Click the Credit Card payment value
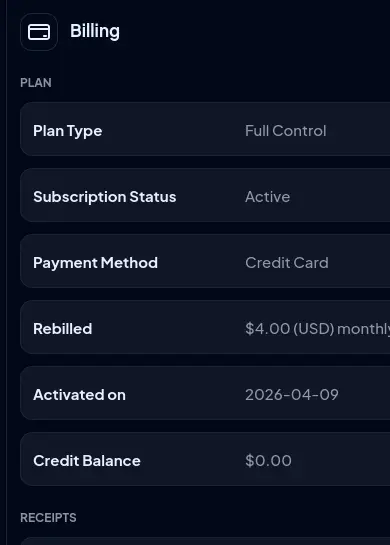The image size is (390, 545). click(287, 263)
